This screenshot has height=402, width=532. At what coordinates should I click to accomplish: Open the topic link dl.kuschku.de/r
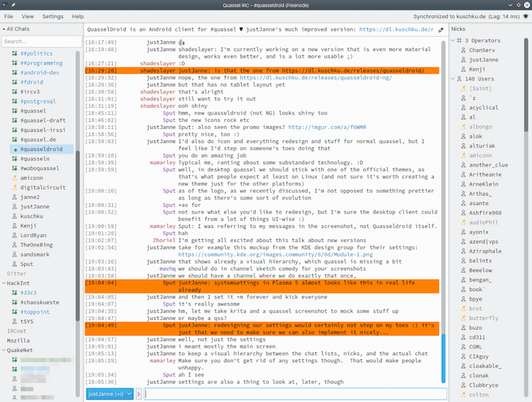[396, 29]
